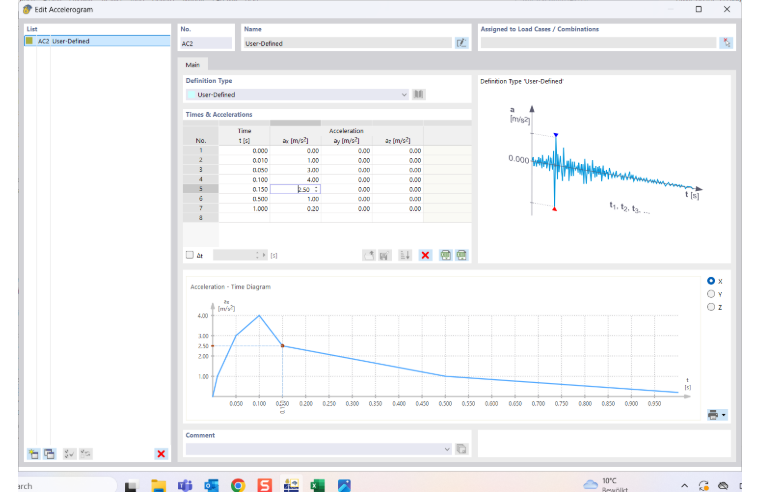Open library icon next to Definition Type
The height and width of the screenshot is (492, 760).
(x=418, y=95)
